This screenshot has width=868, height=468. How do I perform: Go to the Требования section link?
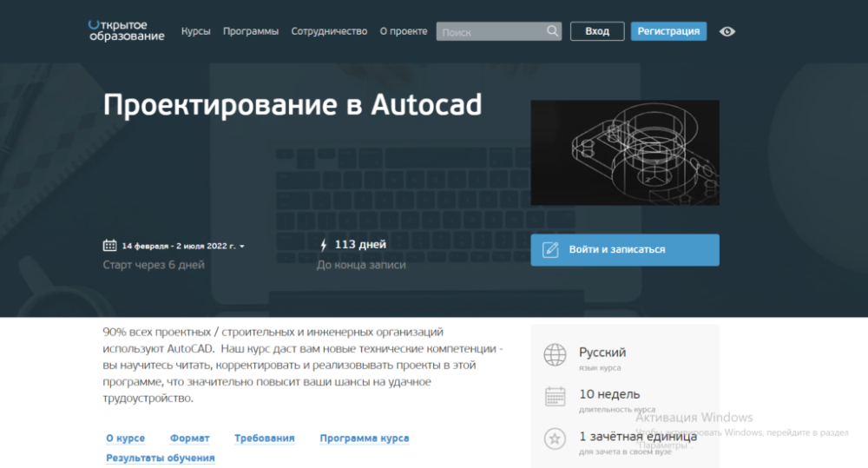(x=265, y=438)
